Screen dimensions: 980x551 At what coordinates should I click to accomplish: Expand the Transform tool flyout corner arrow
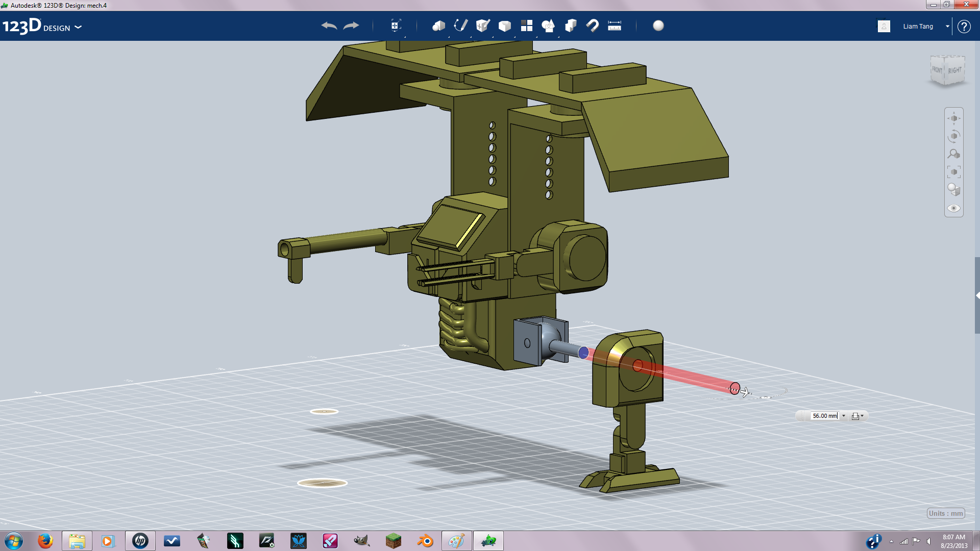tap(405, 37)
